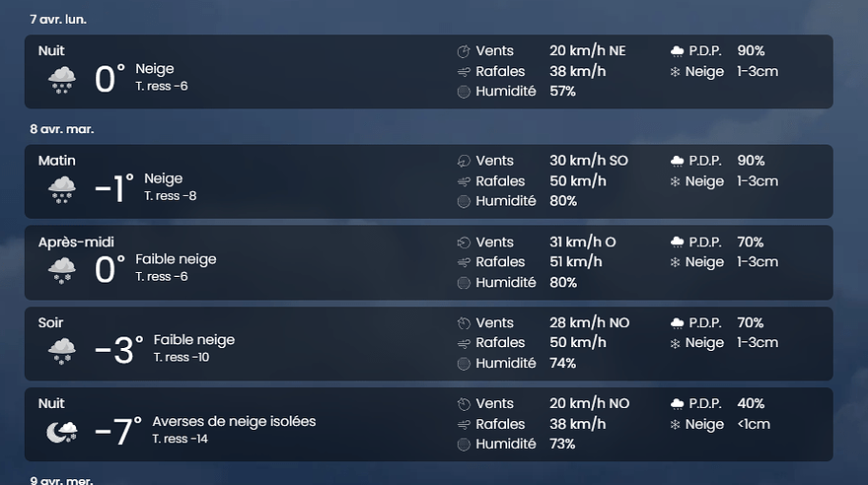Screen dimensions: 868x485
Task: Click the 51 km/h gust value
Action: tap(575, 262)
